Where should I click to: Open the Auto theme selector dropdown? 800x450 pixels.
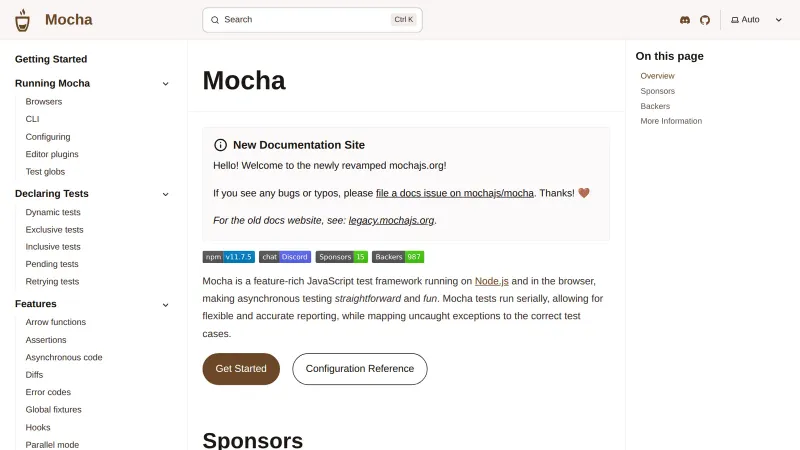757,20
